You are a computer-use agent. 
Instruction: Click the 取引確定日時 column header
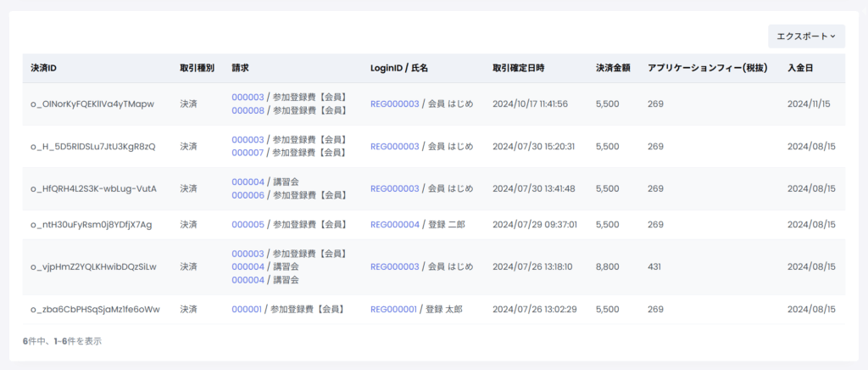(518, 68)
